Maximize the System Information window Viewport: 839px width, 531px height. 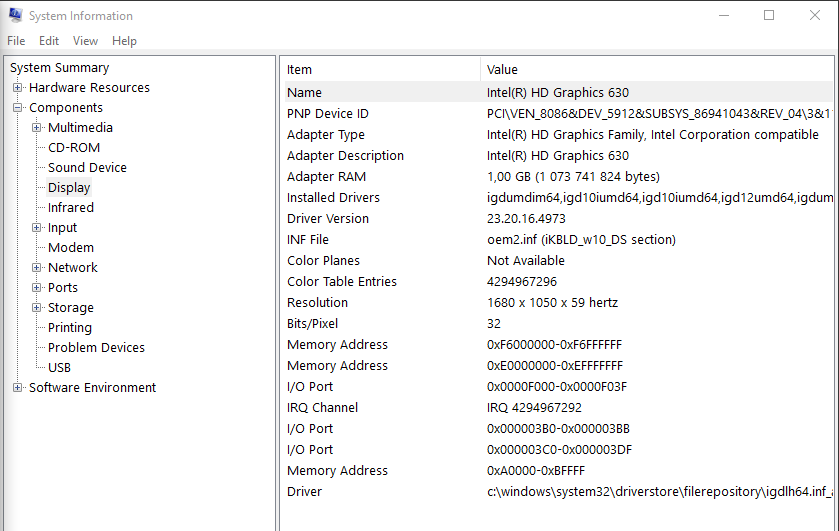coord(769,16)
